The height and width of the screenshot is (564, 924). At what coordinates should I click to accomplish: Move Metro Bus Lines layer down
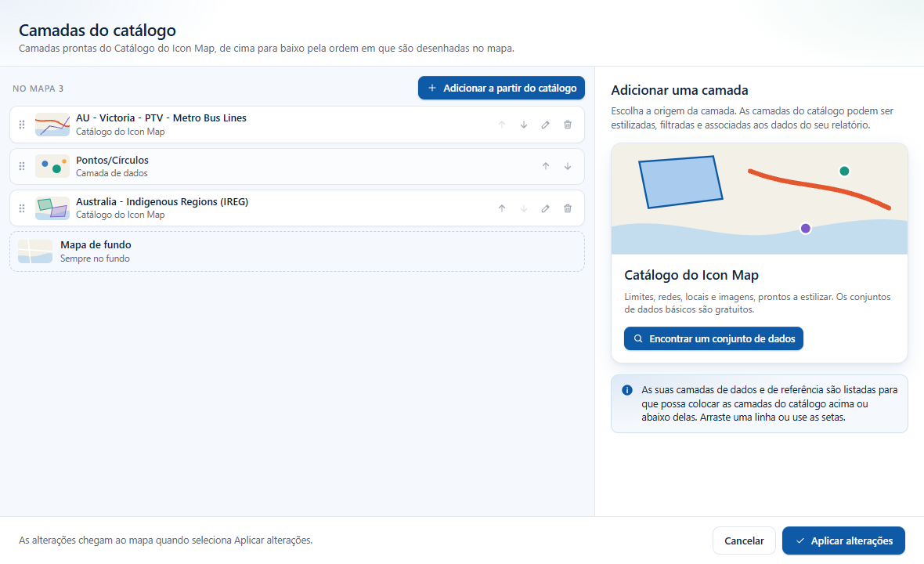[x=523, y=125]
